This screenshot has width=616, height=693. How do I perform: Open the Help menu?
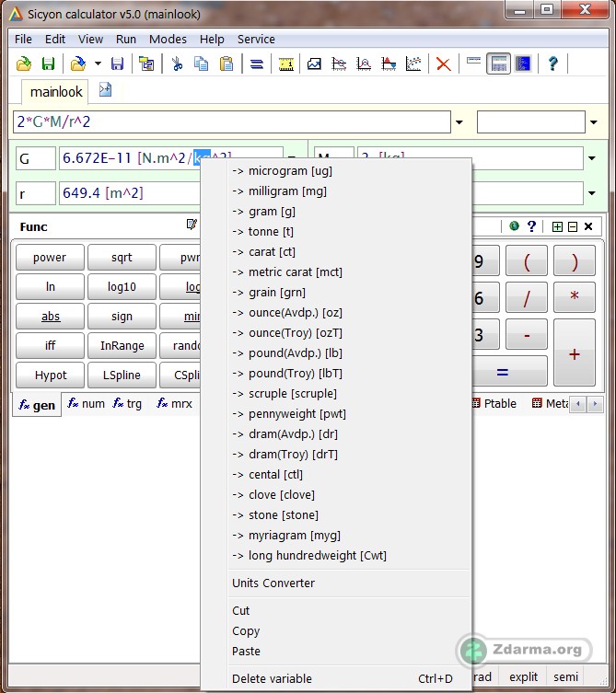click(x=212, y=40)
